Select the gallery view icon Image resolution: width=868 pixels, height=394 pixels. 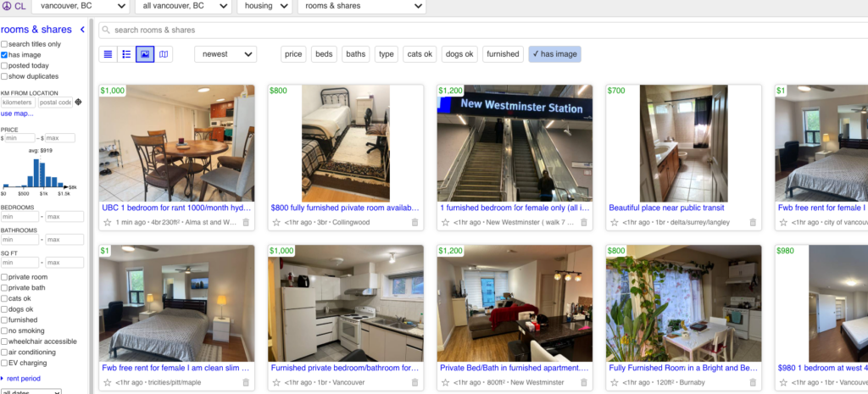click(x=145, y=54)
